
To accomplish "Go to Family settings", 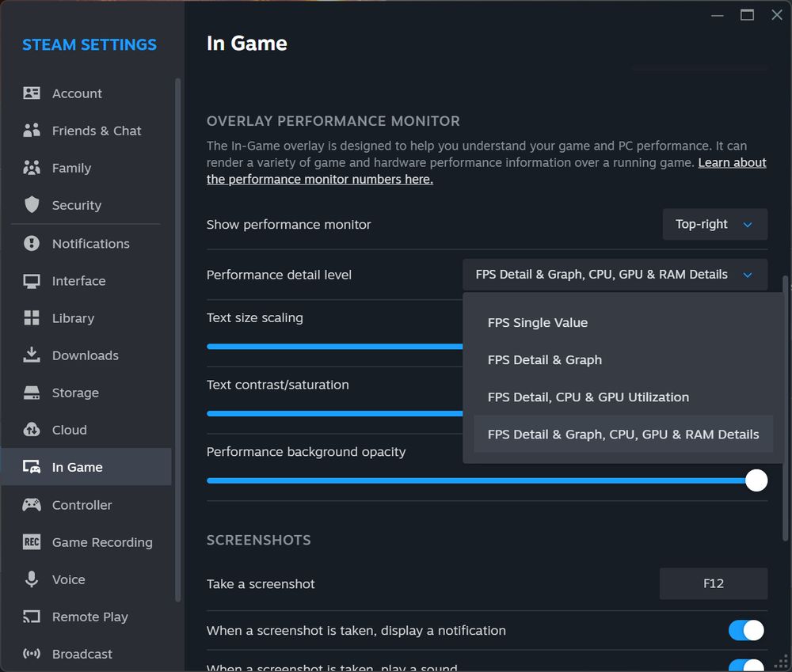I will [86, 168].
